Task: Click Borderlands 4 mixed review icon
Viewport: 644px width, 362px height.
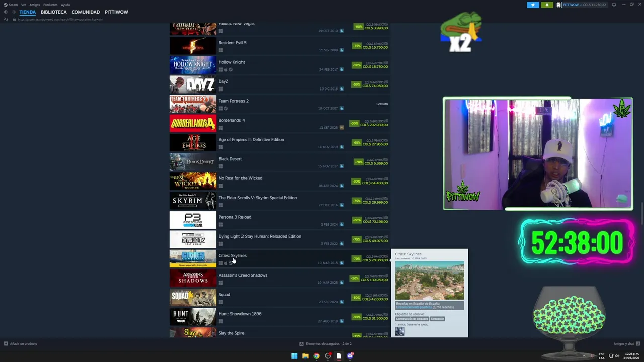Action: [342, 128]
